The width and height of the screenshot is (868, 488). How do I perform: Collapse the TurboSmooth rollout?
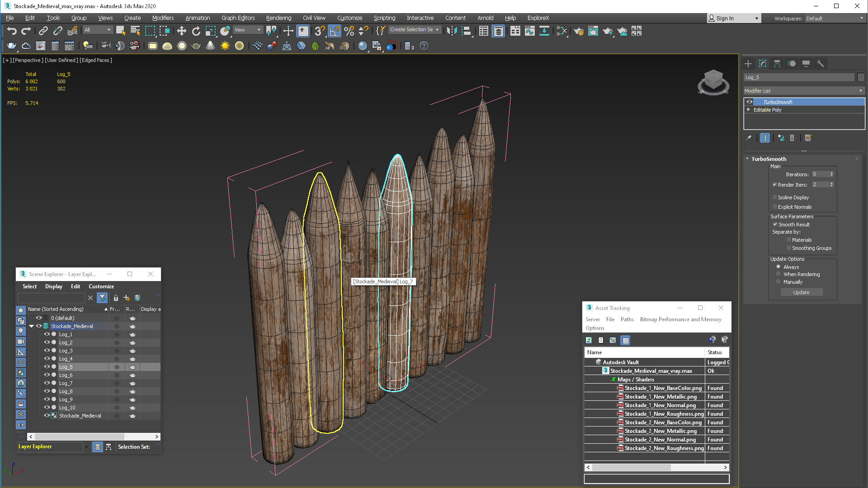(747, 159)
